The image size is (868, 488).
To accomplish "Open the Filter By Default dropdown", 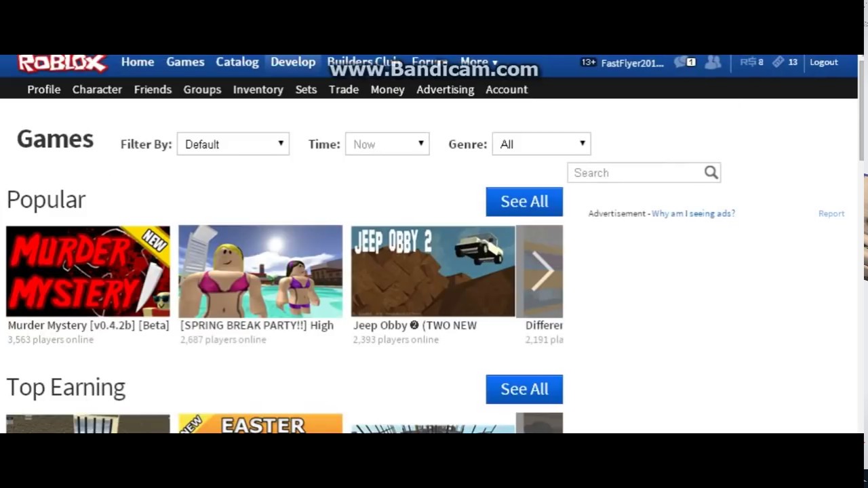I will [x=233, y=144].
